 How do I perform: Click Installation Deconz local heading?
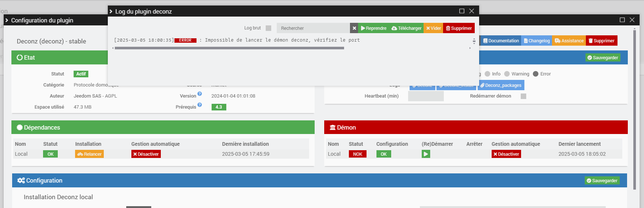coord(58,197)
